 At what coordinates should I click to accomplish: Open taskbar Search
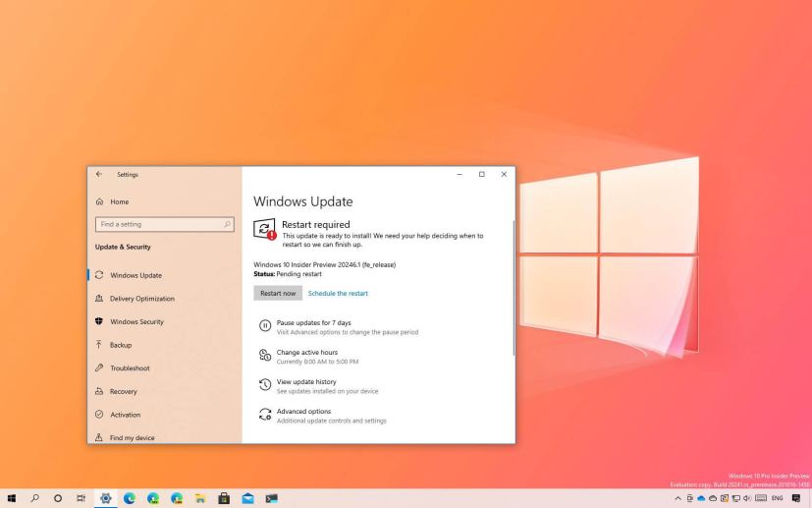pyautogui.click(x=34, y=498)
